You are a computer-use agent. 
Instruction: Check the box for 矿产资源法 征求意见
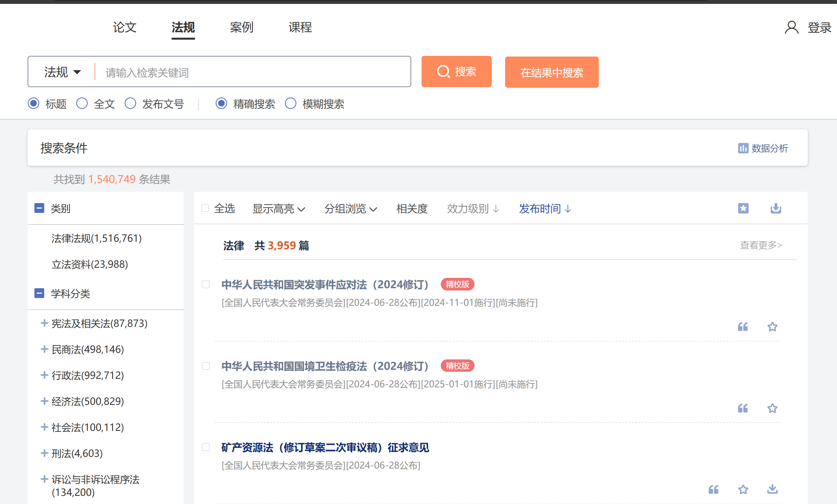[206, 447]
